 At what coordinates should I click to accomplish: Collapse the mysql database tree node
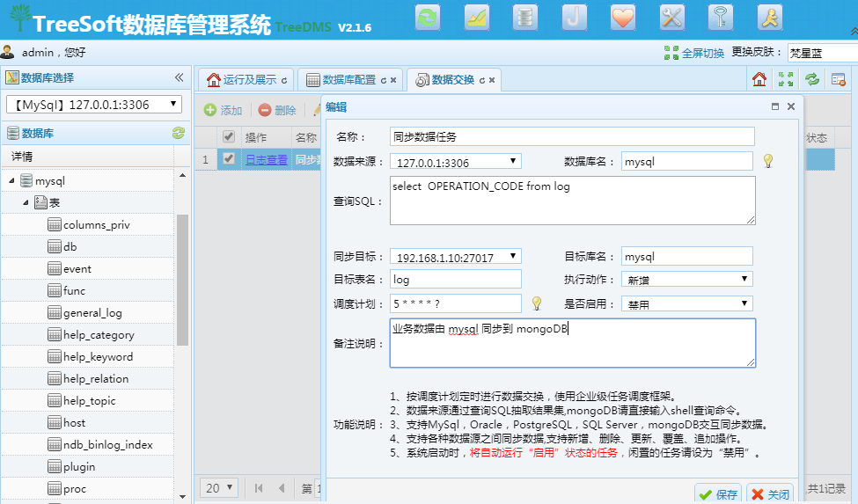[x=11, y=180]
